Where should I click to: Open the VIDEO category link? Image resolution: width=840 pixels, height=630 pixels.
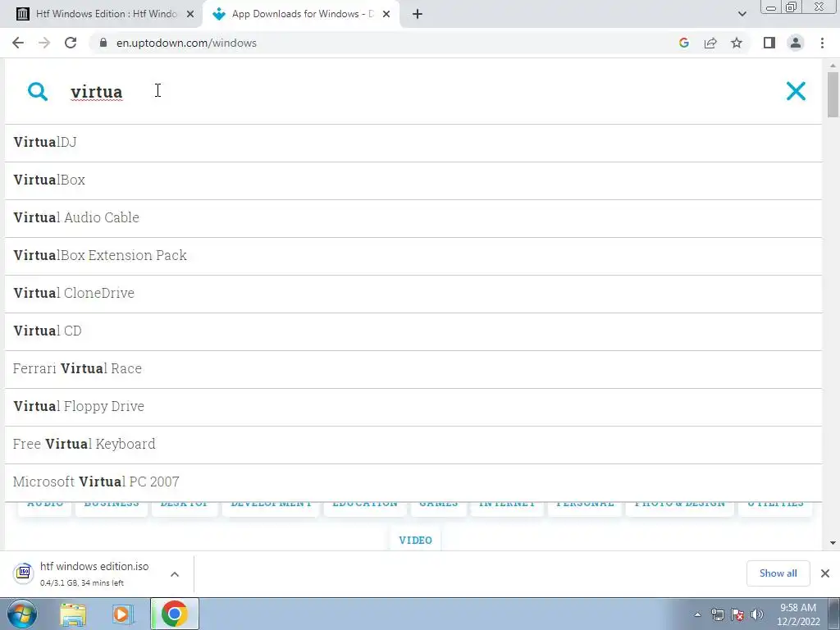coord(415,540)
